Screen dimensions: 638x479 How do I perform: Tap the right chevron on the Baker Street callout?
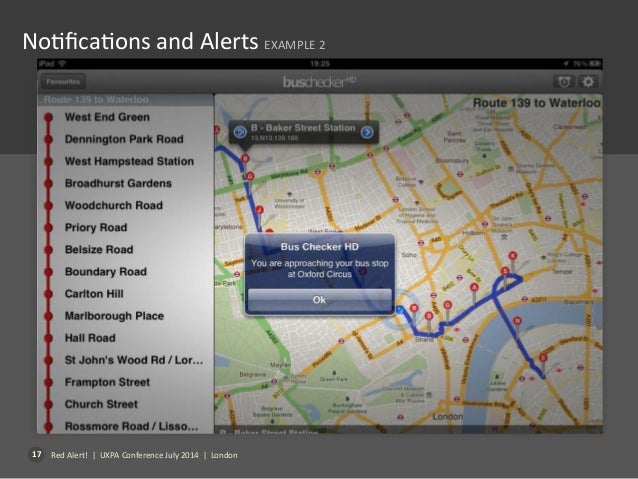367,132
